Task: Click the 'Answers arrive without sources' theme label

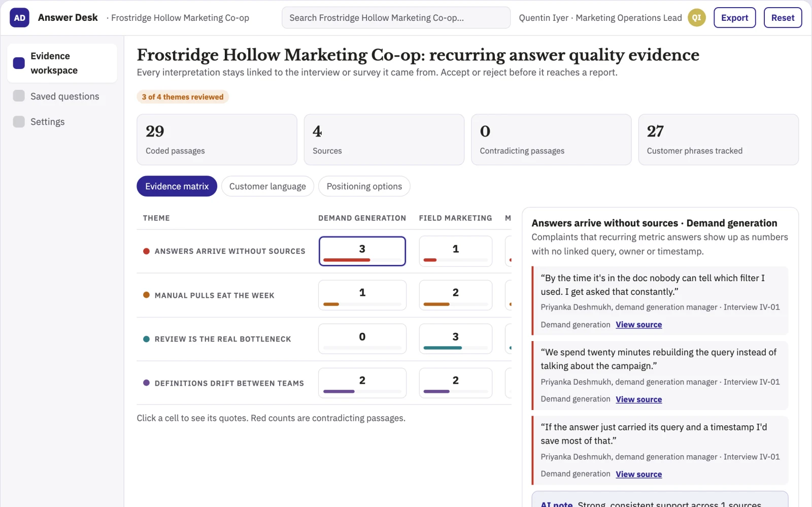Action: point(230,251)
